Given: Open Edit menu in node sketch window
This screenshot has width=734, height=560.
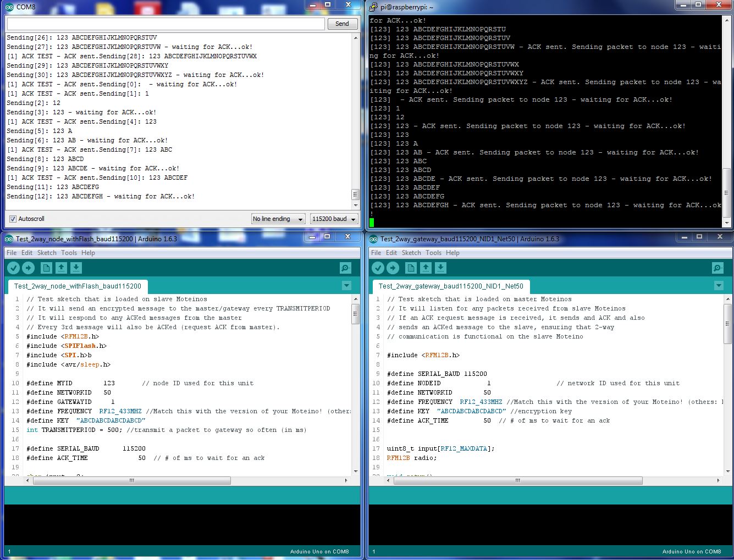Looking at the screenshot, I should pos(27,253).
